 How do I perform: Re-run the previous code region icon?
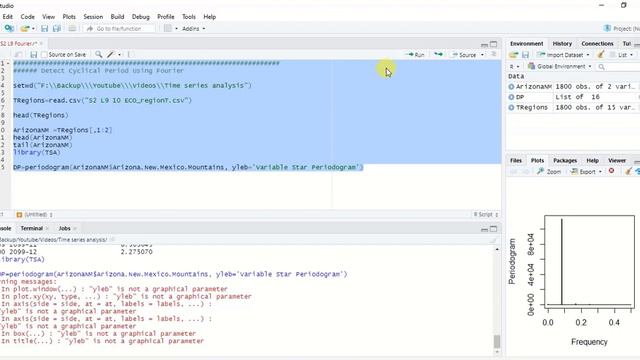tap(438, 54)
